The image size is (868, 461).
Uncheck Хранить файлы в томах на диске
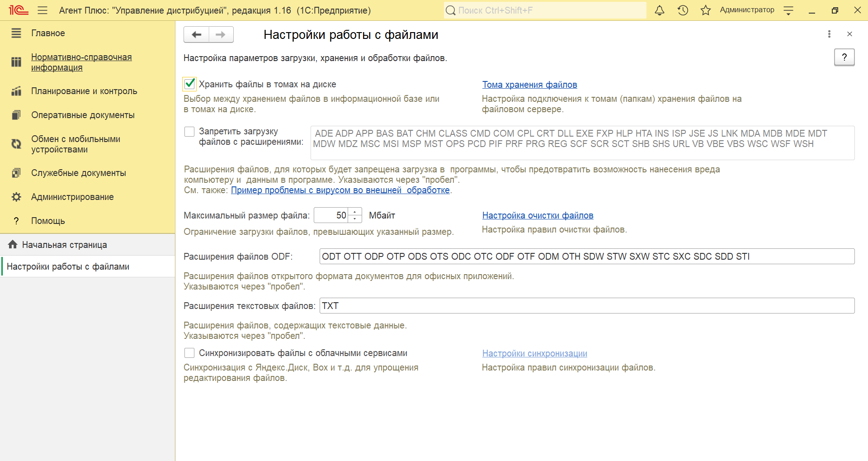190,84
